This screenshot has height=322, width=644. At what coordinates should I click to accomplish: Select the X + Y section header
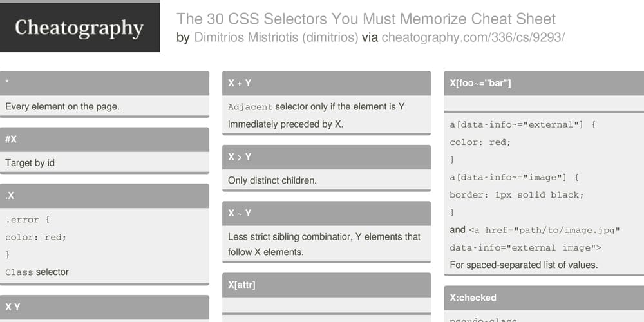(327, 83)
